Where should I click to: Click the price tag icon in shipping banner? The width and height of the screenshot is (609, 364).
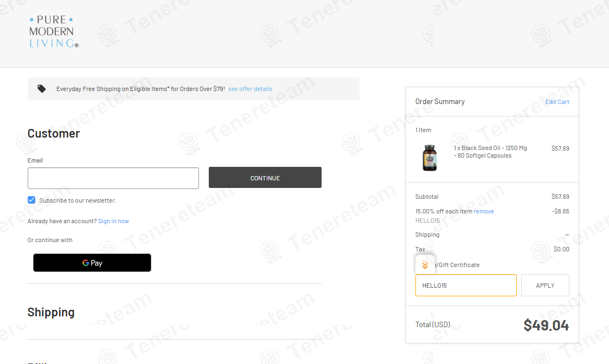[42, 89]
